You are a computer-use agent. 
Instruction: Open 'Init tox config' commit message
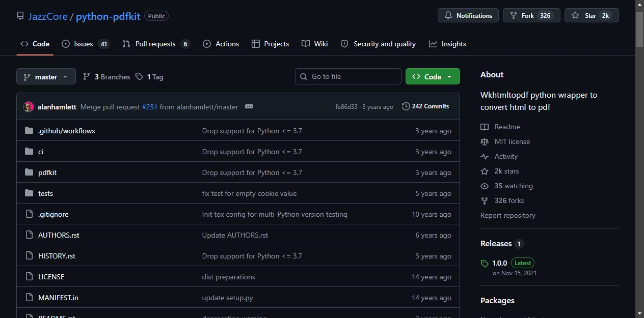(275, 214)
